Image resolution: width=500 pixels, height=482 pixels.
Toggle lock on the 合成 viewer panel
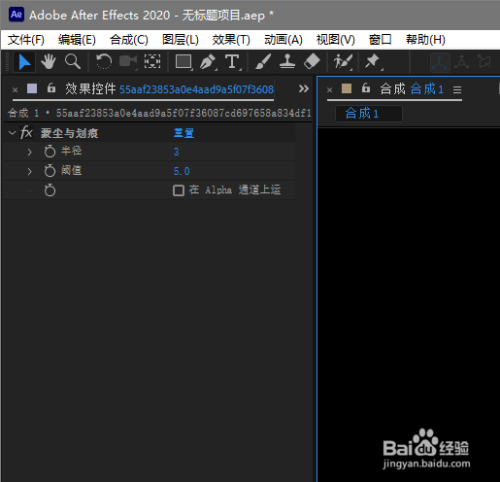(366, 88)
